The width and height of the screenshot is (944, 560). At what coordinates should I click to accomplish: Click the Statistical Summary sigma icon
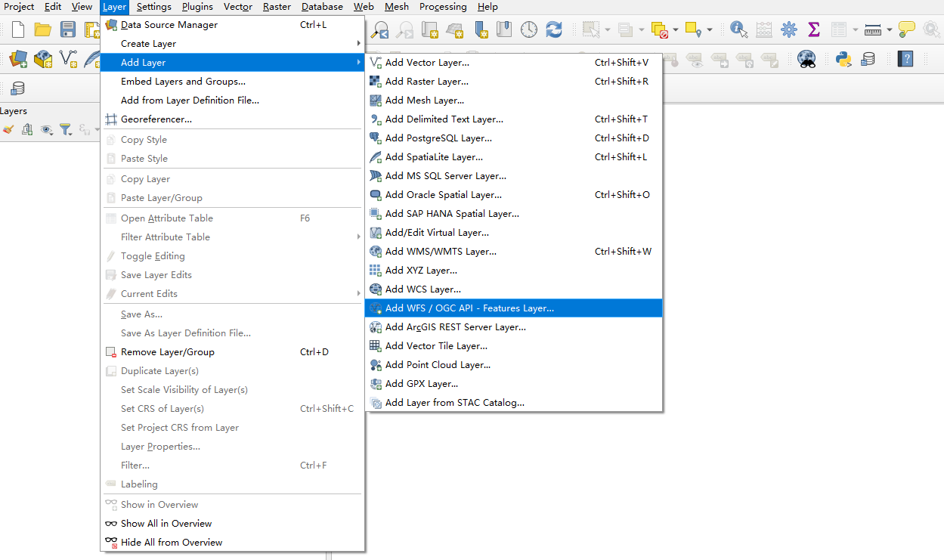click(x=814, y=29)
